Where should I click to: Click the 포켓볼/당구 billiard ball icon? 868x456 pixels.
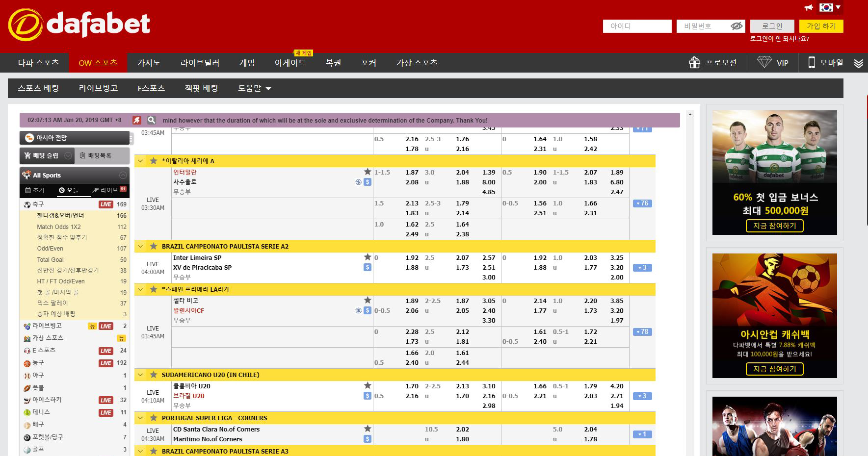coord(27,437)
